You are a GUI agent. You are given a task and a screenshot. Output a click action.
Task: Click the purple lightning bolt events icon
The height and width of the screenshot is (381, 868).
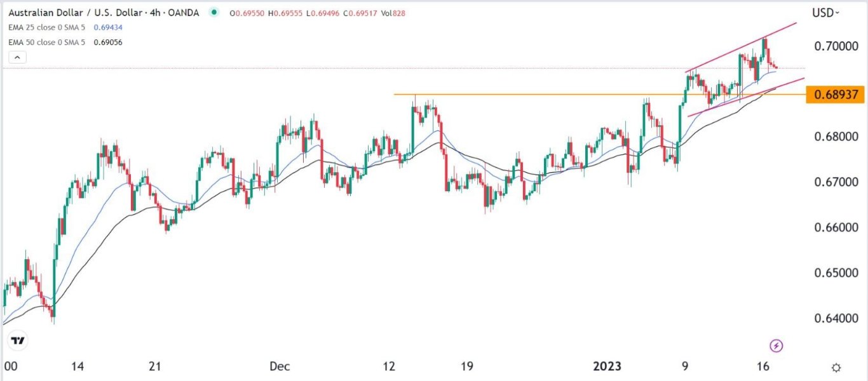tap(776, 346)
